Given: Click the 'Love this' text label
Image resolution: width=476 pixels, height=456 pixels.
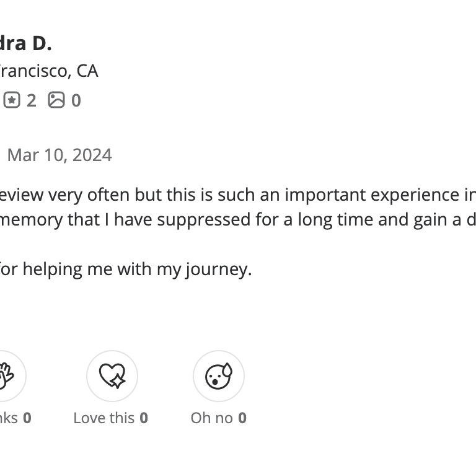Looking at the screenshot, I should [x=104, y=418].
